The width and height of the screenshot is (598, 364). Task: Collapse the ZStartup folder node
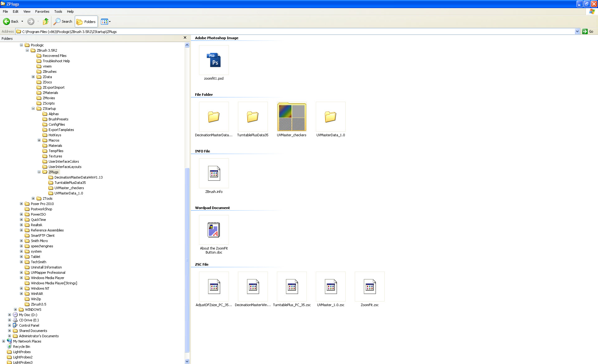[x=33, y=109]
